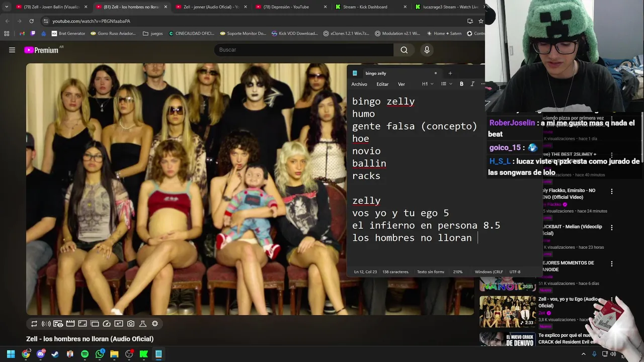Click the YouTube Buscar search field
Viewport: 644px width, 362px height.
coord(304,50)
